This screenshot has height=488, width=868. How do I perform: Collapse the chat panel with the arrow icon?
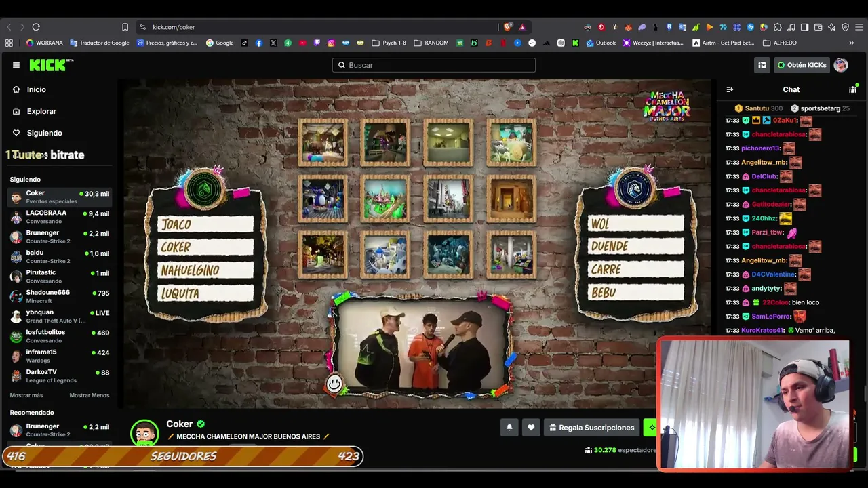(730, 89)
